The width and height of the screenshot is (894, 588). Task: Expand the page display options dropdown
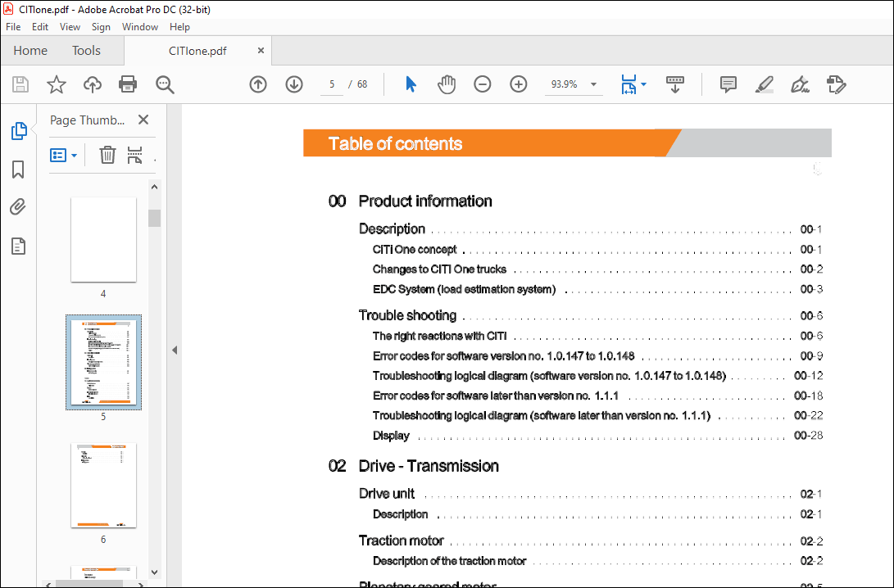point(644,84)
